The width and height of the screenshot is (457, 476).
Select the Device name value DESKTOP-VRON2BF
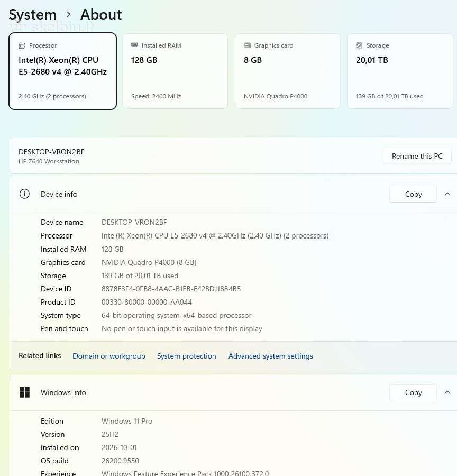pos(134,222)
